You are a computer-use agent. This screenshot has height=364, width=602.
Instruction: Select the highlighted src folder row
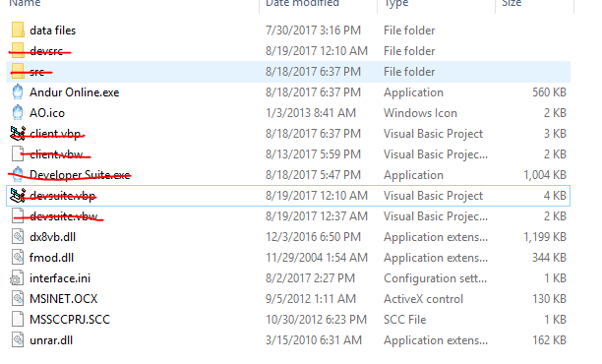[x=288, y=72]
